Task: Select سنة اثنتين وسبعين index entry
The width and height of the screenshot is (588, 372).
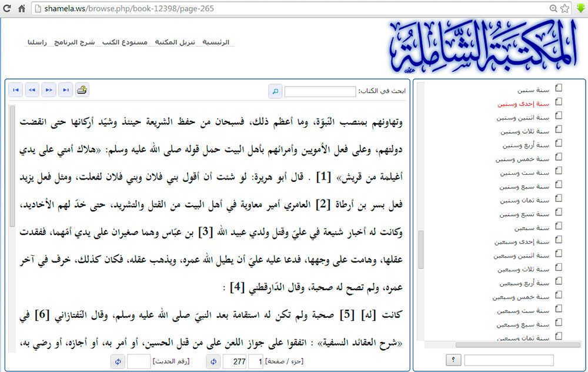Action: [521, 256]
